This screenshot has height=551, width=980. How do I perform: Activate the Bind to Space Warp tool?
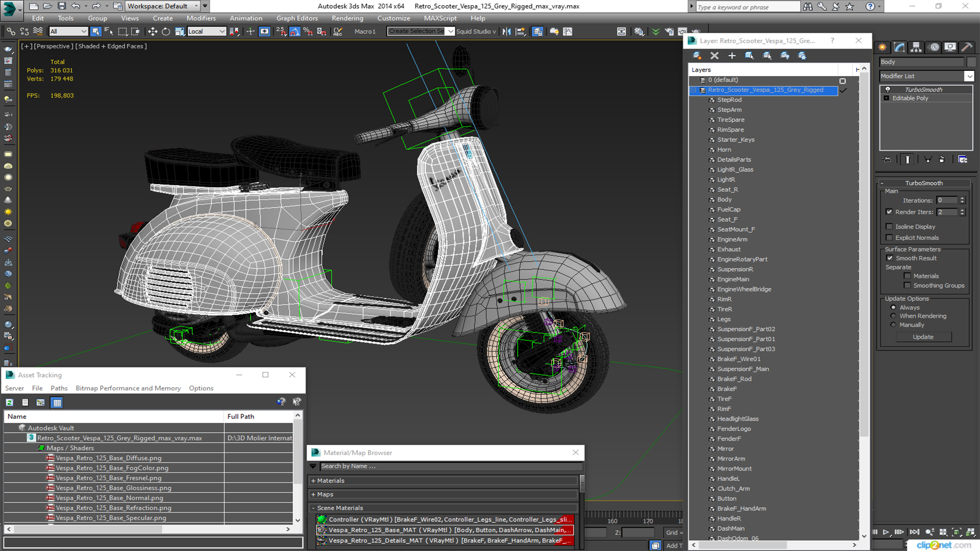click(x=38, y=32)
